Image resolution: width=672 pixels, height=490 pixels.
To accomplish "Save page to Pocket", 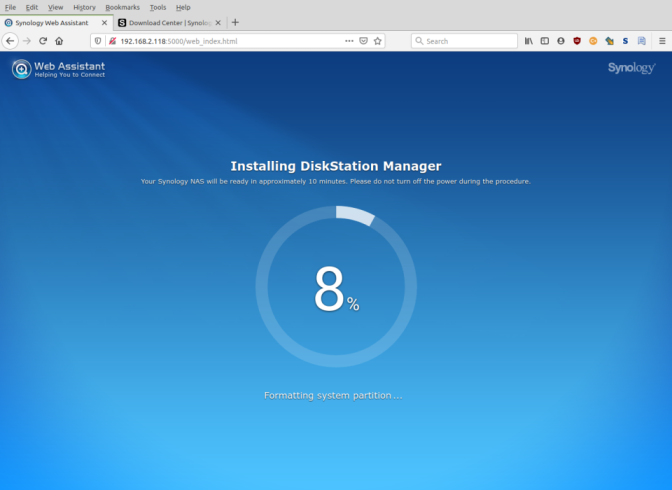I will [363, 41].
